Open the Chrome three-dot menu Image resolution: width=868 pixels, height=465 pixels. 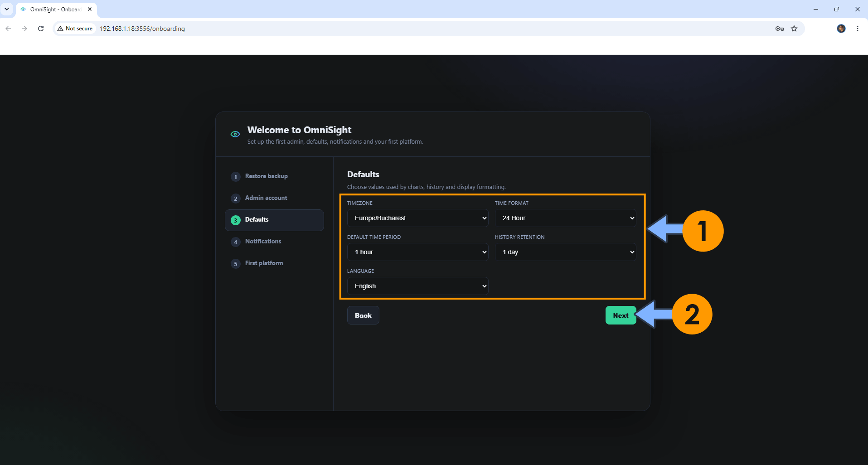[858, 29]
